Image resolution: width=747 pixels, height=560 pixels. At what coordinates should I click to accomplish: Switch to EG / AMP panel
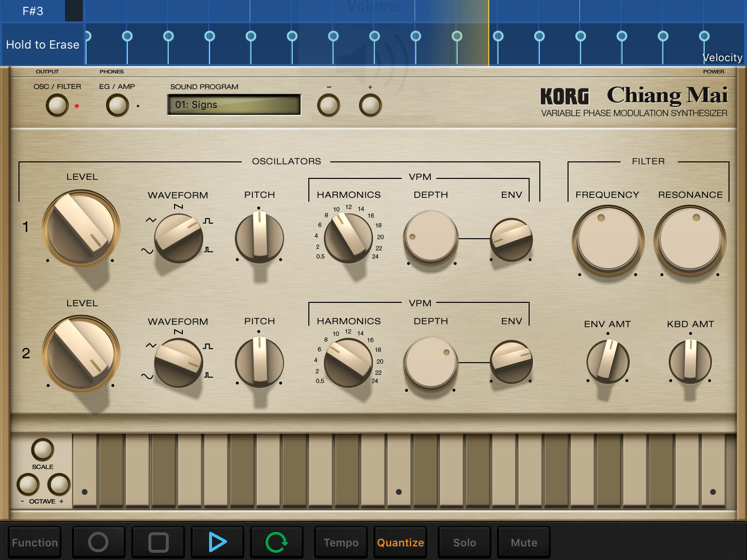[x=117, y=105]
